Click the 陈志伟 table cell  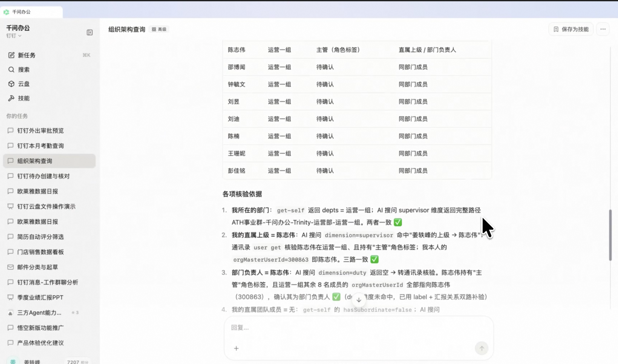coord(236,50)
